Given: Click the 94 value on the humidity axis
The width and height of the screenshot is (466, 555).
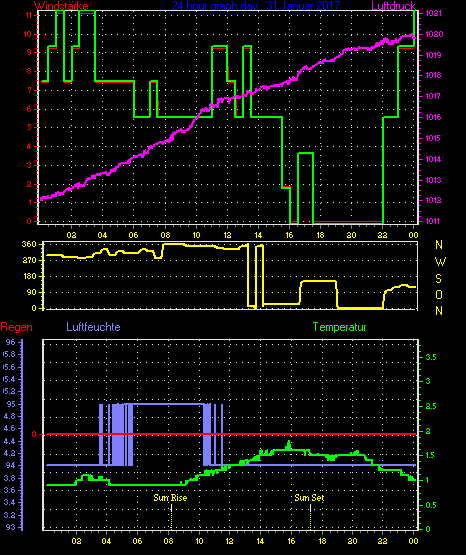Looking at the screenshot, I should point(11,465).
